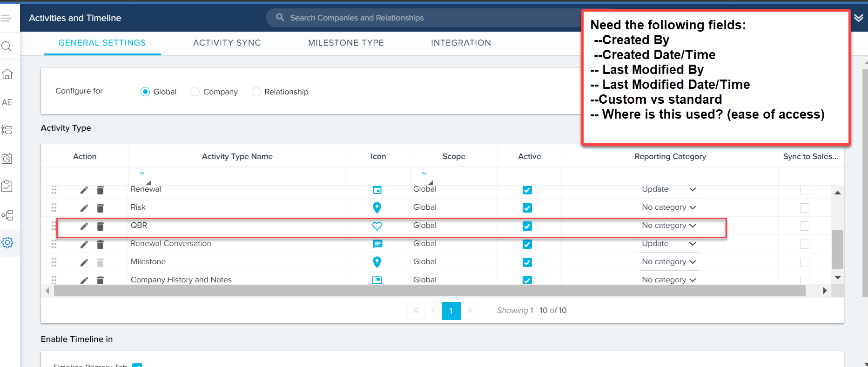Edit the Risk activity type
Screen dimensions: 868x367
84,208
